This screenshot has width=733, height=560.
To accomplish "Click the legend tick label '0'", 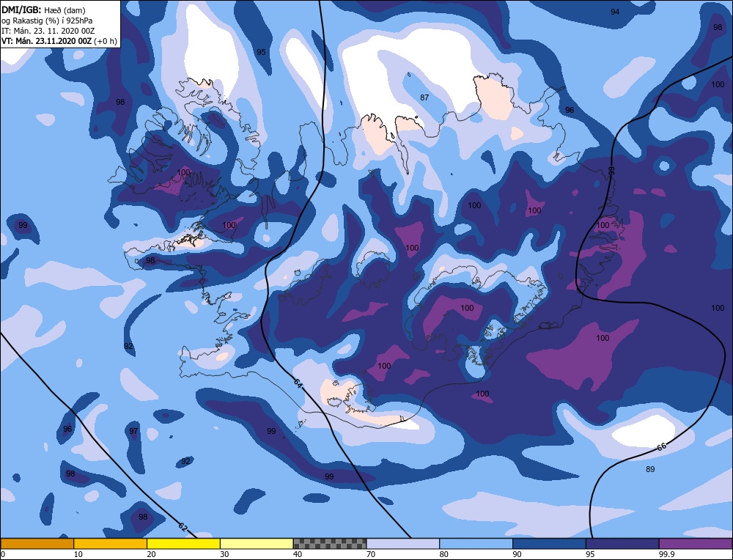I will [3, 554].
